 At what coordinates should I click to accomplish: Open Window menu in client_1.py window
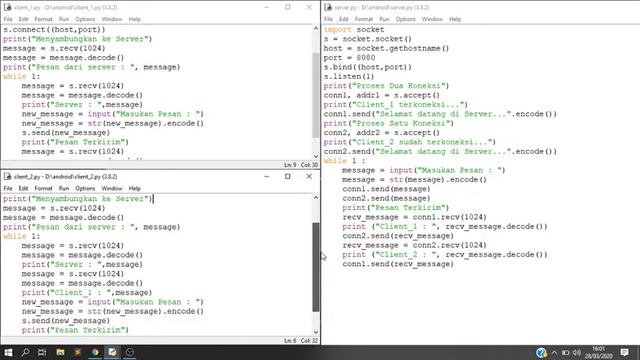pyautogui.click(x=111, y=19)
